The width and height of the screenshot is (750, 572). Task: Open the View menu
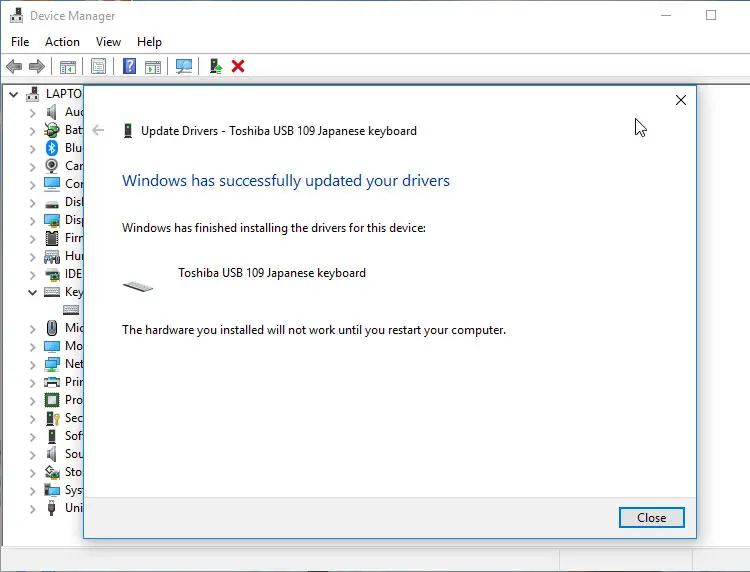coord(108,42)
